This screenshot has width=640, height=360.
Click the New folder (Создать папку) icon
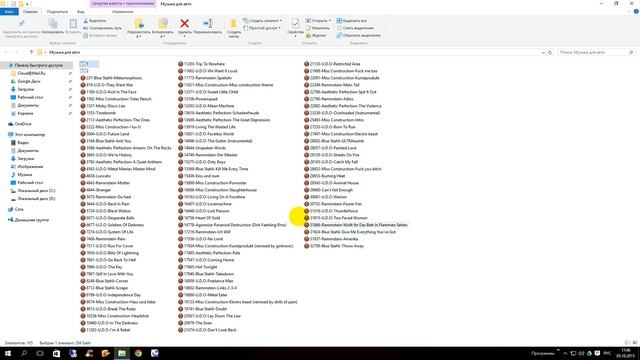[x=233, y=24]
